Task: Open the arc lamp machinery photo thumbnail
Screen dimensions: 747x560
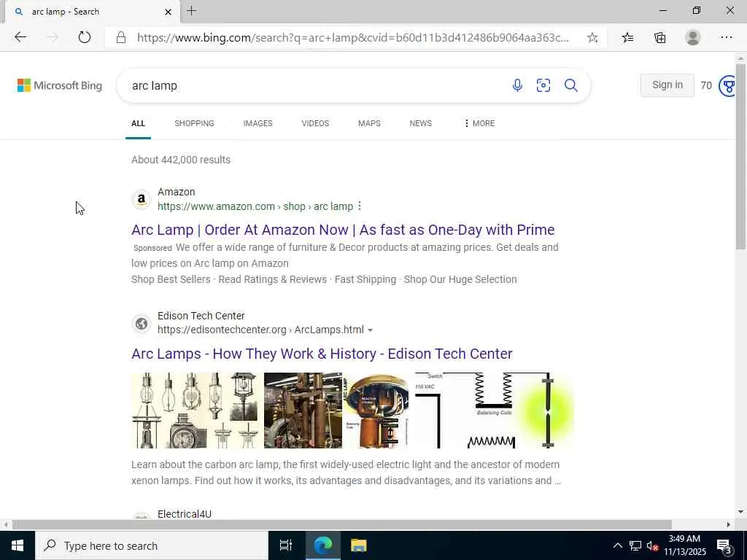Action: (303, 411)
